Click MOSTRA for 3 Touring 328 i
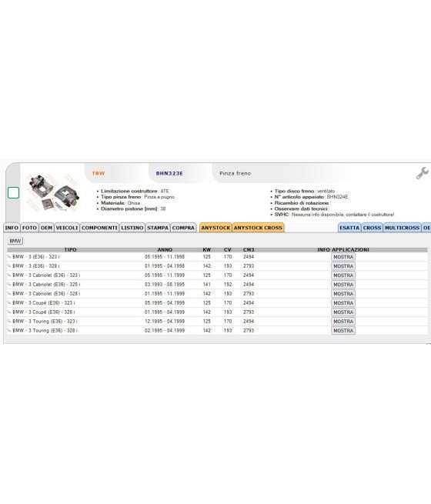431x504 pixels. pyautogui.click(x=343, y=331)
